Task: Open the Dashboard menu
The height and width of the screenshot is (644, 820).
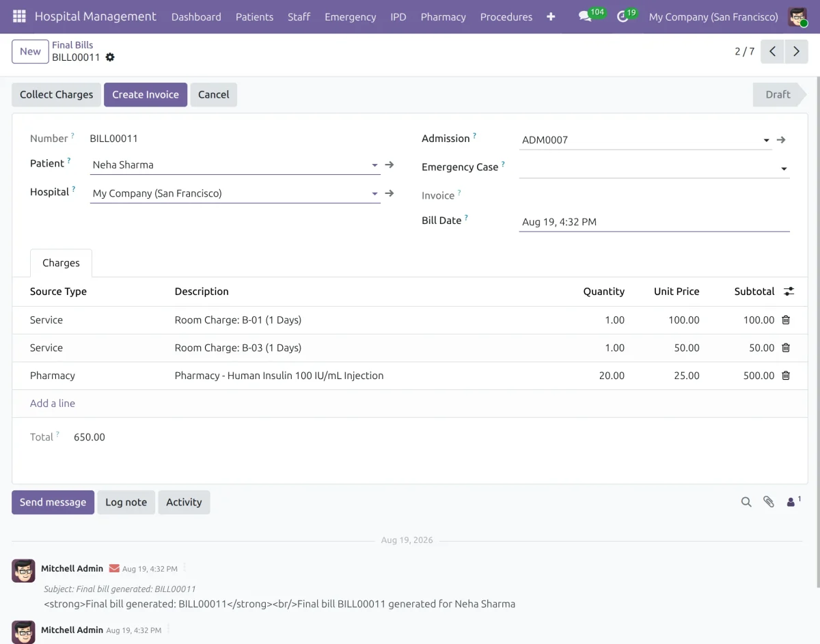Action: [196, 16]
